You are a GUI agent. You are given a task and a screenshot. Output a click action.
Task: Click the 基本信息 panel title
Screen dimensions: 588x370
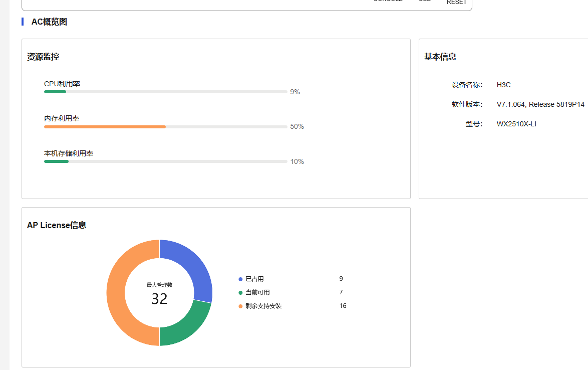pyautogui.click(x=440, y=57)
